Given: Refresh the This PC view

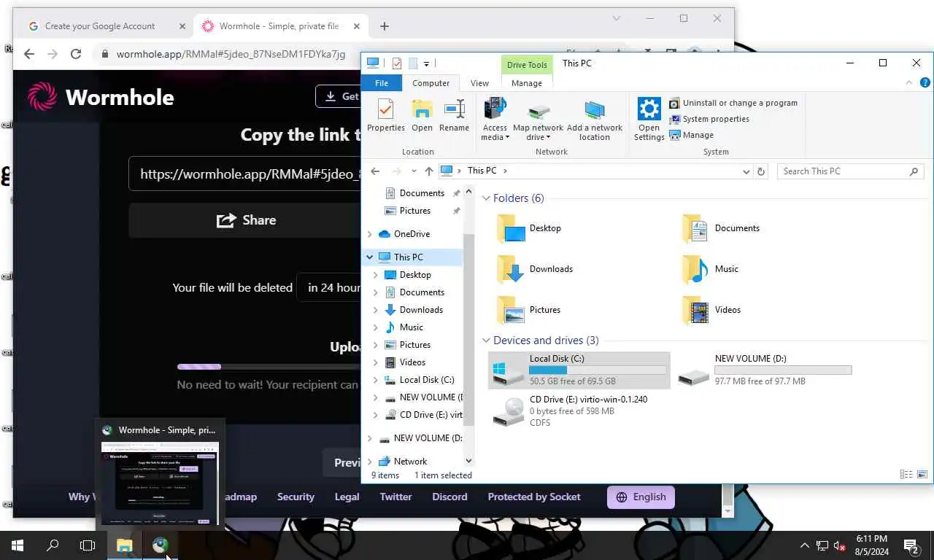Looking at the screenshot, I should click(761, 171).
